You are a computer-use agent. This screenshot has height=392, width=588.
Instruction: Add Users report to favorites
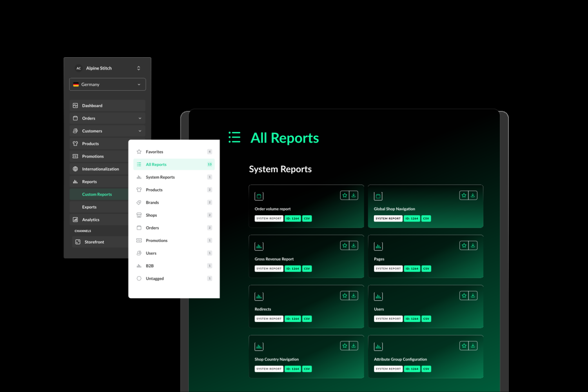(x=464, y=296)
